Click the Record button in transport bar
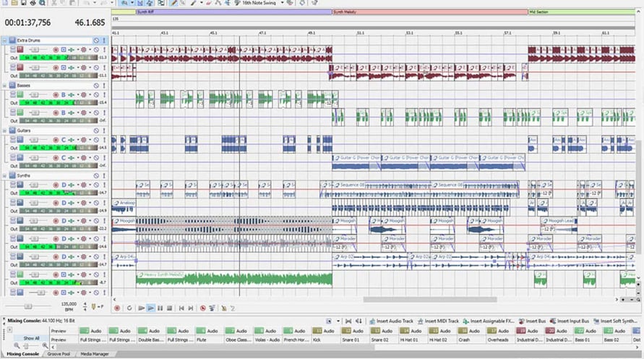Image resolution: width=644 pixels, height=359 pixels. coord(117,308)
